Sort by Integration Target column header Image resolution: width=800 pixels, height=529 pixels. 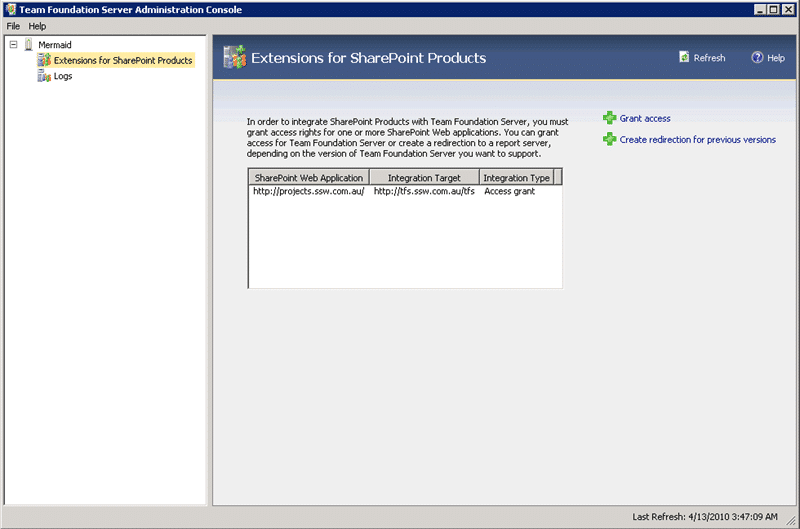[424, 178]
